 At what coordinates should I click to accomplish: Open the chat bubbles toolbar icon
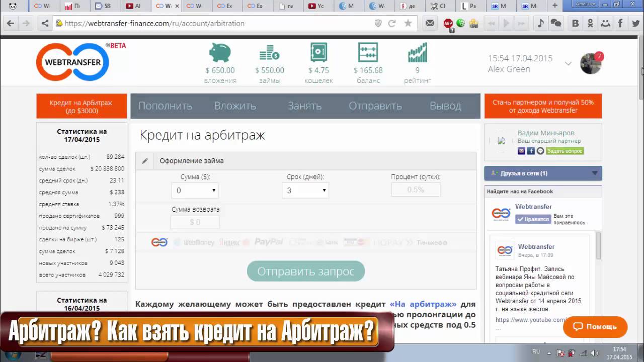tap(555, 23)
